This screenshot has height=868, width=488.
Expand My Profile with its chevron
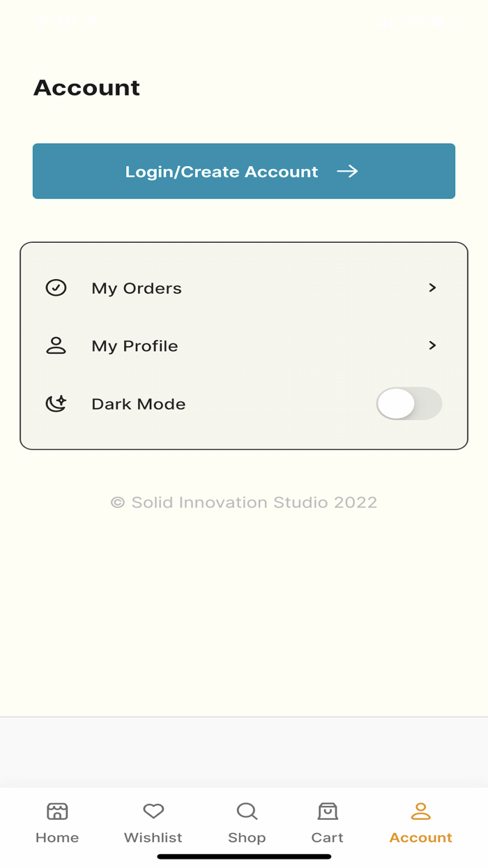(432, 345)
